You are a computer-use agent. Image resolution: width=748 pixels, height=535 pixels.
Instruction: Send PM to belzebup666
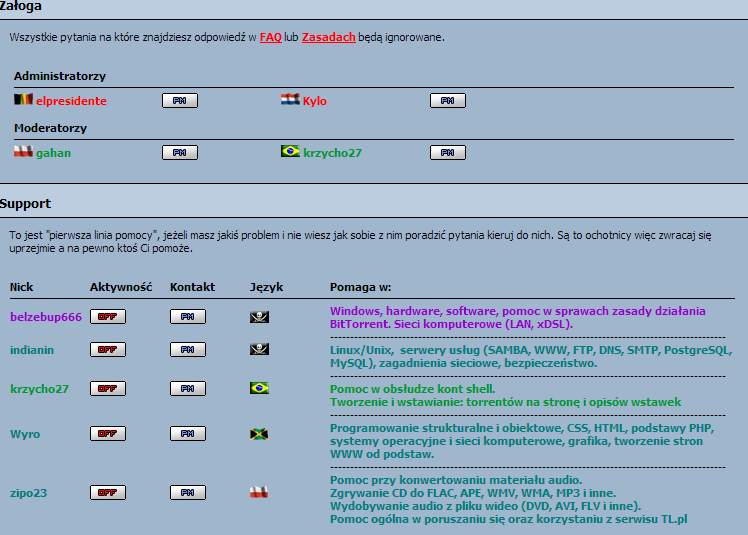click(x=188, y=316)
